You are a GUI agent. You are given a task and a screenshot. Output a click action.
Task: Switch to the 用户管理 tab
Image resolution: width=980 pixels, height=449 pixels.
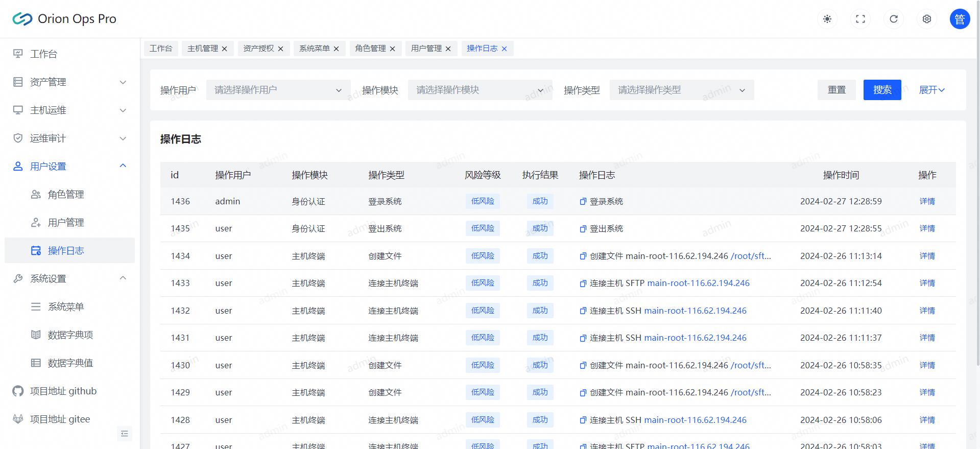(x=426, y=49)
